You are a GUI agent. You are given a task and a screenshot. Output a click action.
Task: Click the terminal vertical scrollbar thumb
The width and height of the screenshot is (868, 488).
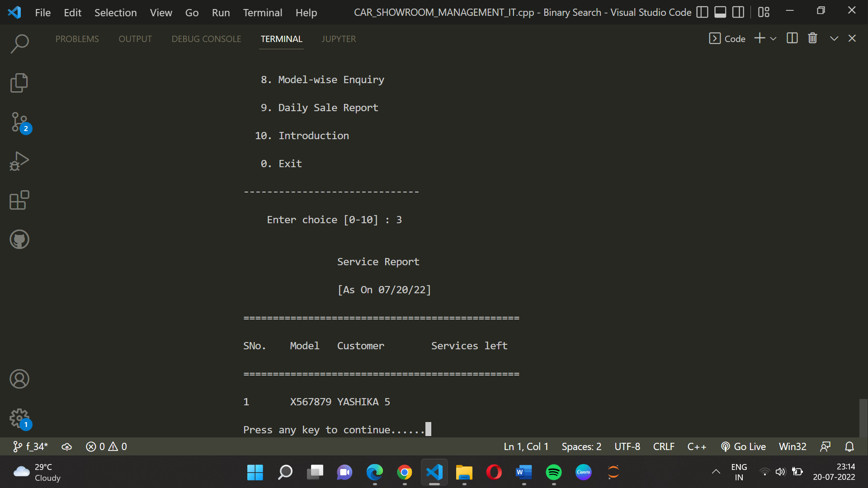863,417
